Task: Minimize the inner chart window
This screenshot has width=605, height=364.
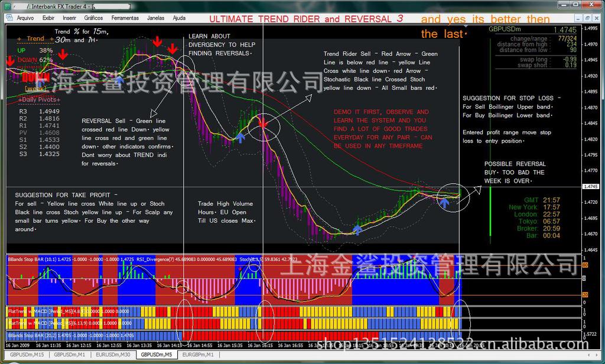Action: [x=578, y=18]
